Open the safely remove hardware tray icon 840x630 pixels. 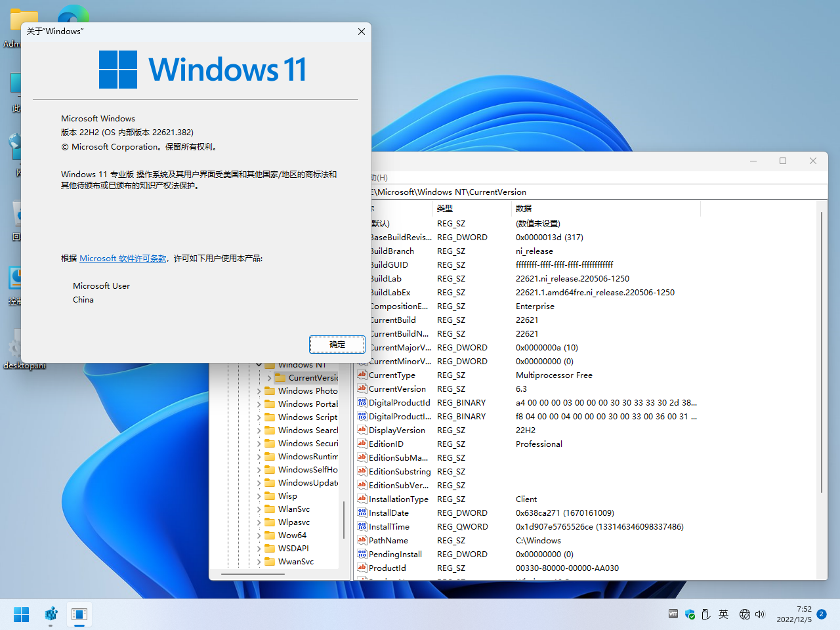(706, 614)
